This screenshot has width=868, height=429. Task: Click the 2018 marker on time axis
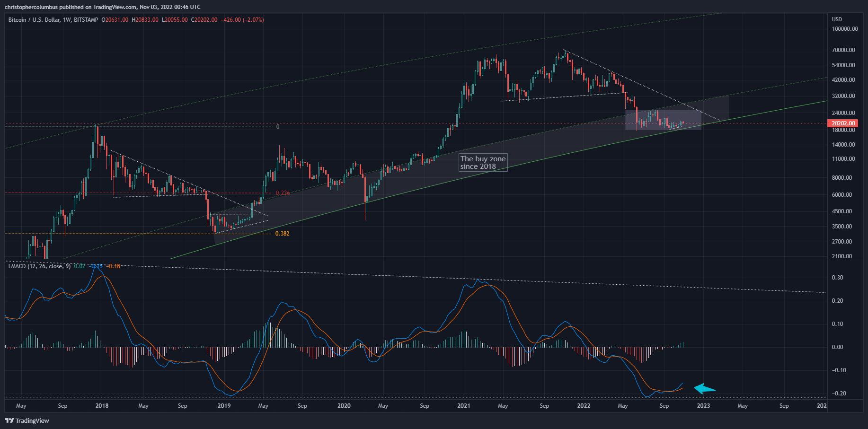point(102,406)
